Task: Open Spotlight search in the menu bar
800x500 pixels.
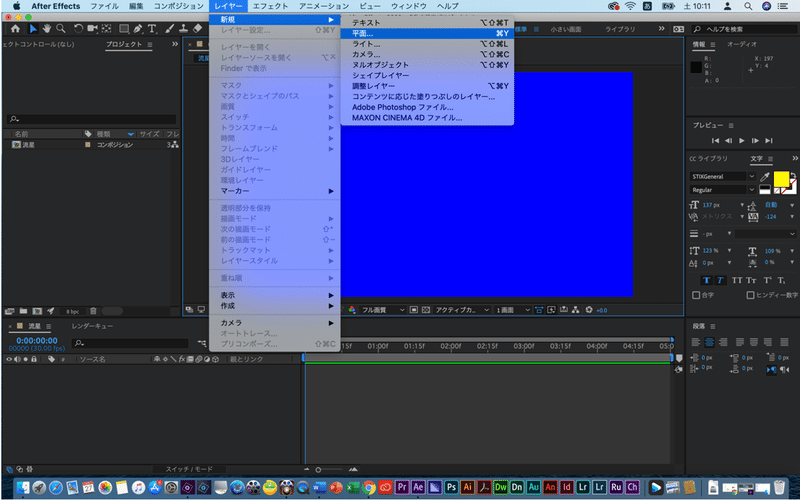Action: tap(748, 6)
